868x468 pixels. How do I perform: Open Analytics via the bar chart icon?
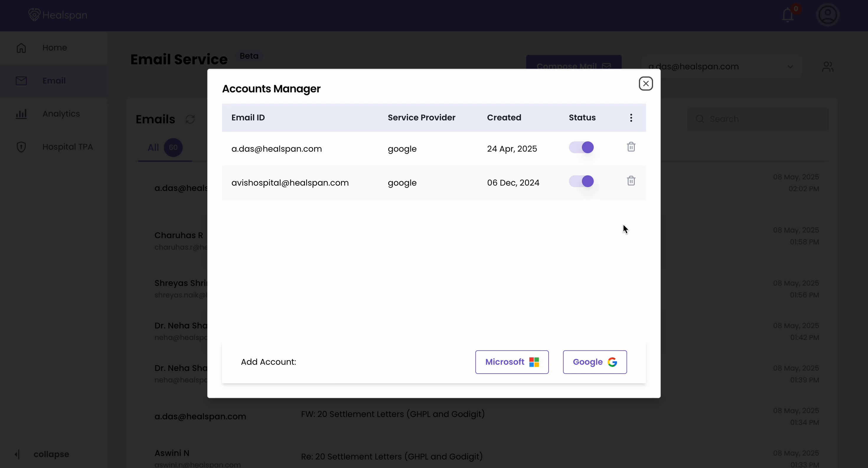pyautogui.click(x=21, y=114)
